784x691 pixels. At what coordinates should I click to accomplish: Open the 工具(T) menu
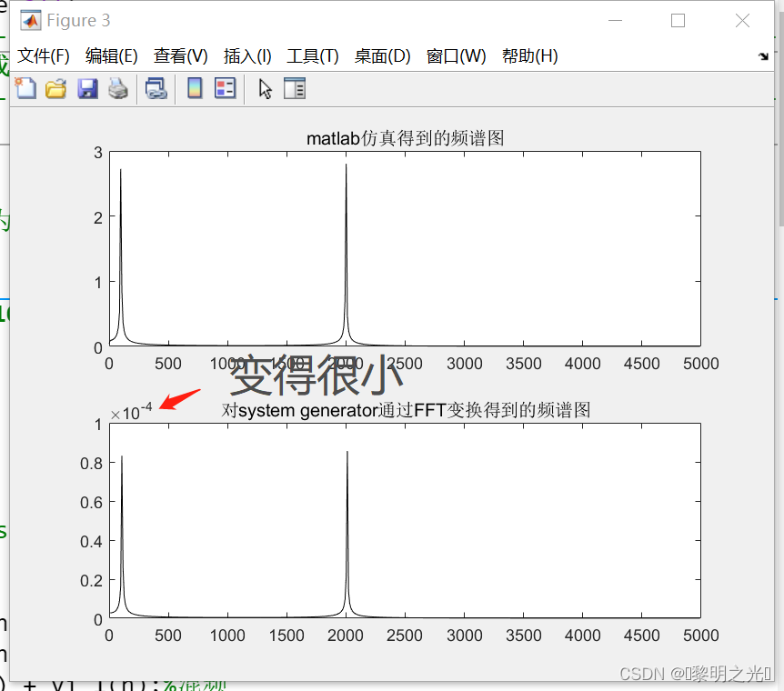coord(311,55)
